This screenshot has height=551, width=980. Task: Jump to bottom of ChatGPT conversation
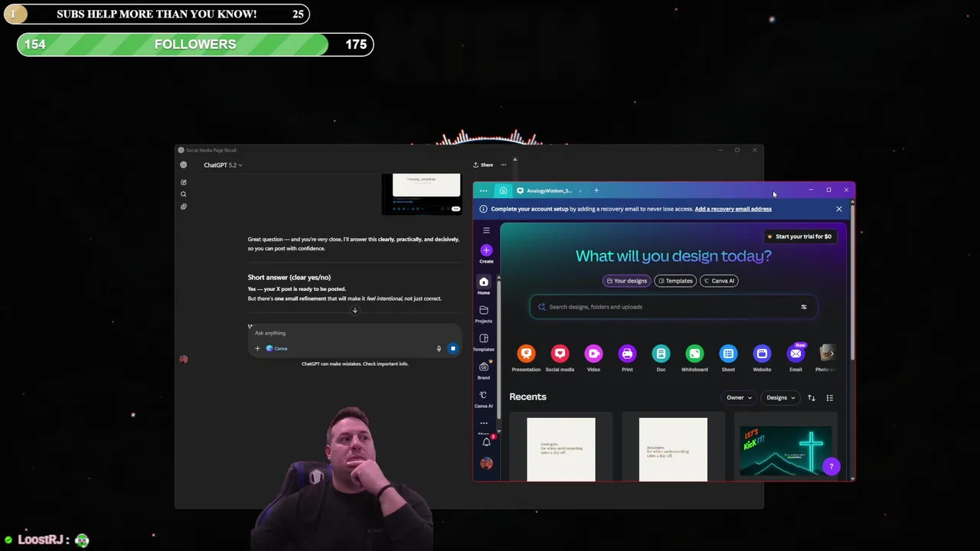(x=354, y=311)
